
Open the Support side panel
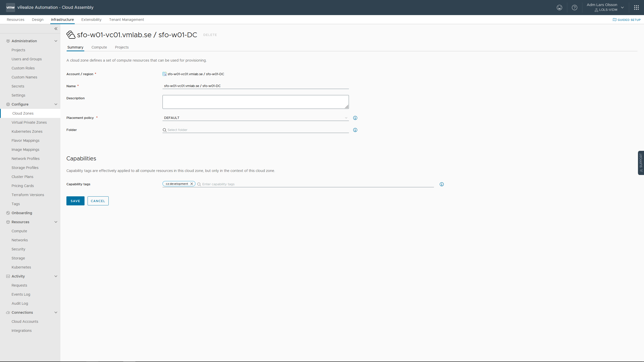click(x=641, y=163)
